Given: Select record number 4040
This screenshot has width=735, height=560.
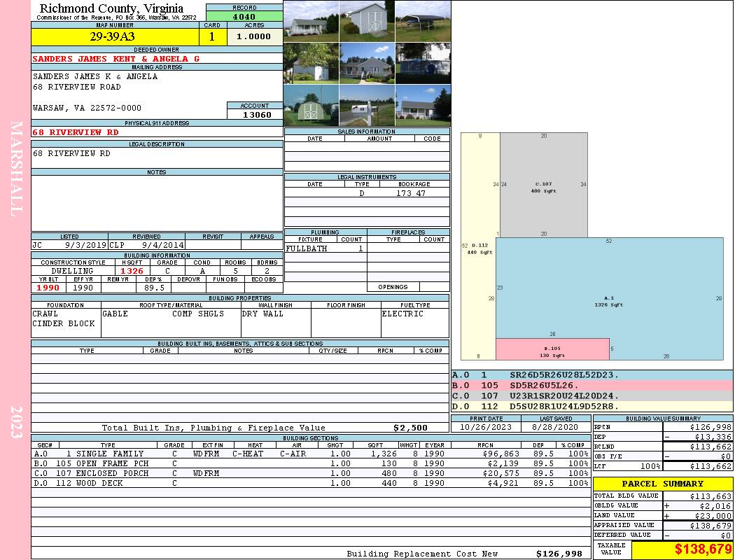Looking at the screenshot, I should 244,16.
